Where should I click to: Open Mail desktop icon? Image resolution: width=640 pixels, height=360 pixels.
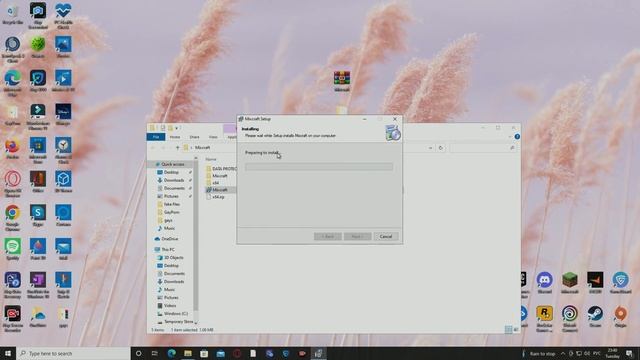pos(63,249)
